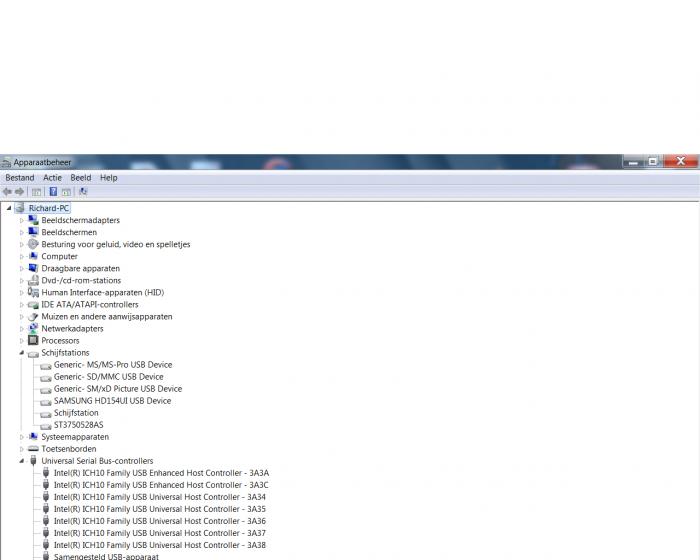Expand the Toetsenborden node

click(x=21, y=449)
